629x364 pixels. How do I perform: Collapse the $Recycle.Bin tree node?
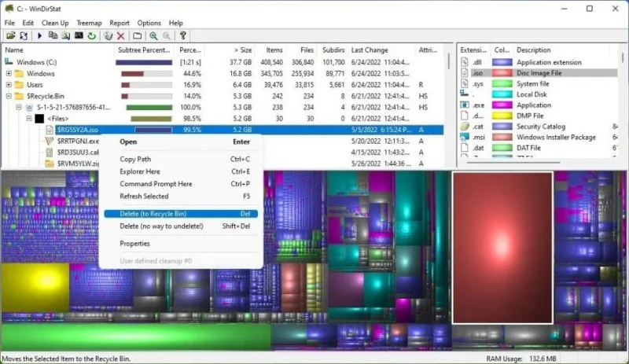pyautogui.click(x=9, y=96)
